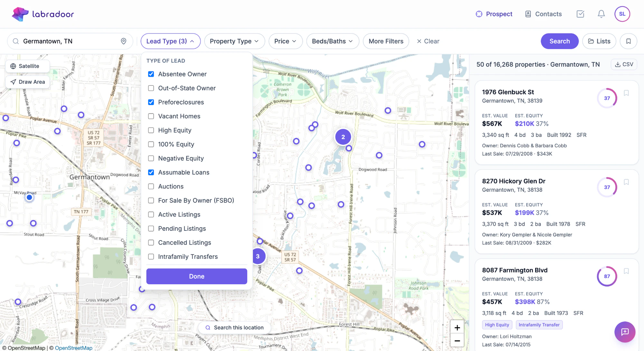
Task: Expand the Property Type dropdown
Action: point(234,41)
